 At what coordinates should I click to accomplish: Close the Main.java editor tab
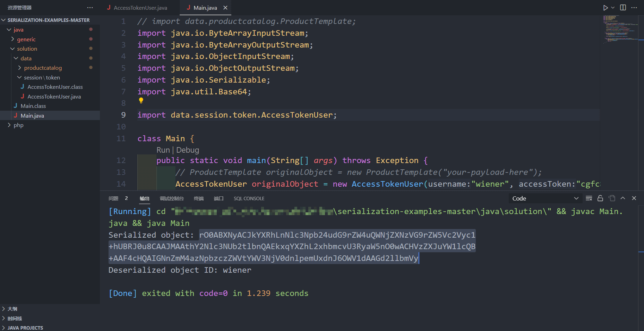225,8
